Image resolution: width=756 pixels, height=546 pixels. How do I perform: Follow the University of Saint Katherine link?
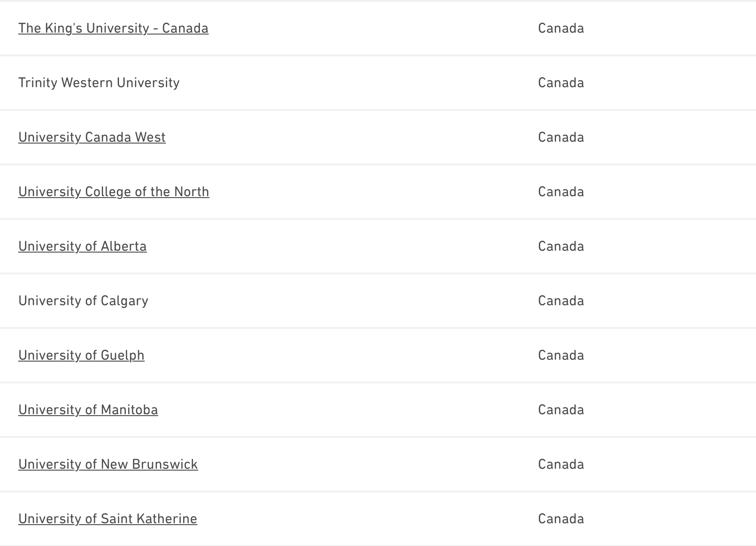(x=108, y=519)
